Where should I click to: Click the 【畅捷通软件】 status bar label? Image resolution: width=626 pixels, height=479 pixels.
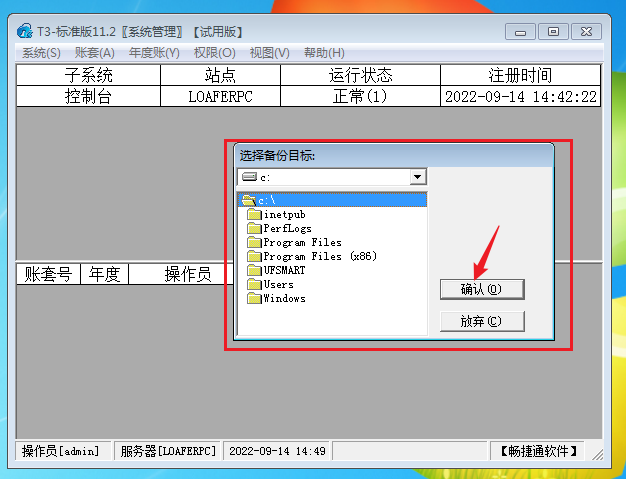pos(537,451)
